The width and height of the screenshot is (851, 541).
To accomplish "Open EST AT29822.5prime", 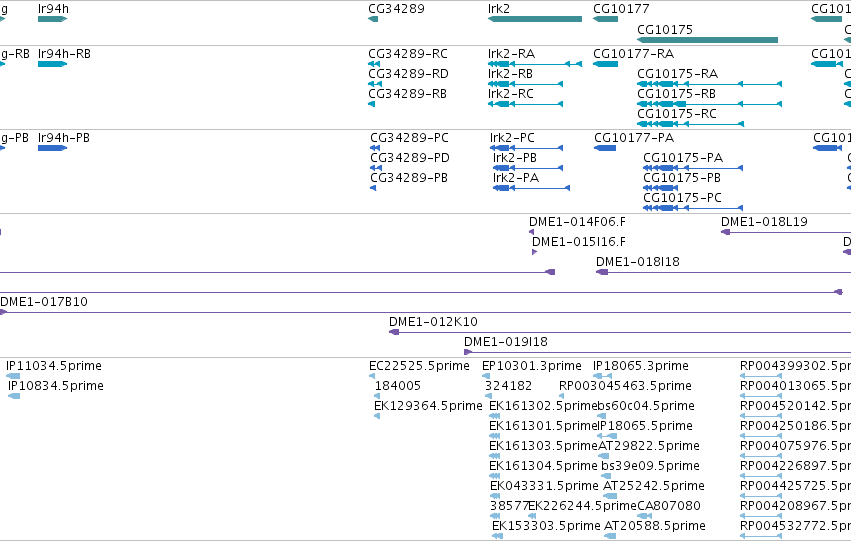I will (x=649, y=447).
